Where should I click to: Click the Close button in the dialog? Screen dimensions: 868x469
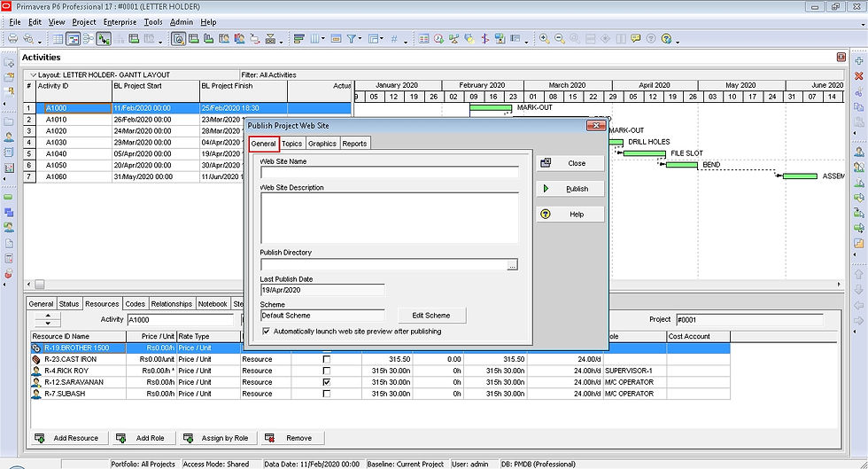[570, 163]
